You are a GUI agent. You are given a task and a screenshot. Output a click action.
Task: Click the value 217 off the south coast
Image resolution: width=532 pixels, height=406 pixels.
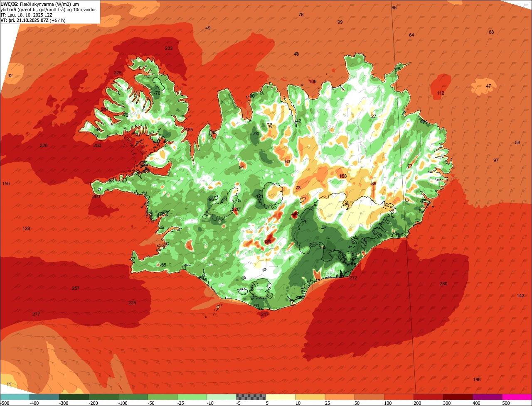coord(265,314)
